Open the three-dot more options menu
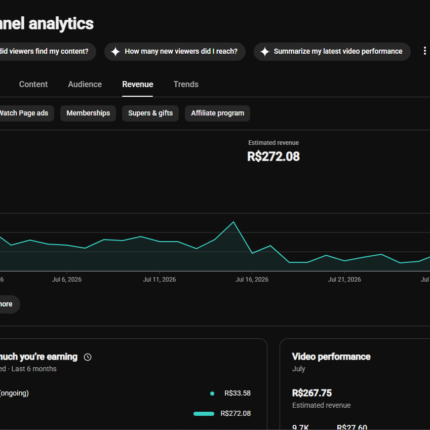Image resolution: width=430 pixels, height=430 pixels. click(x=424, y=51)
